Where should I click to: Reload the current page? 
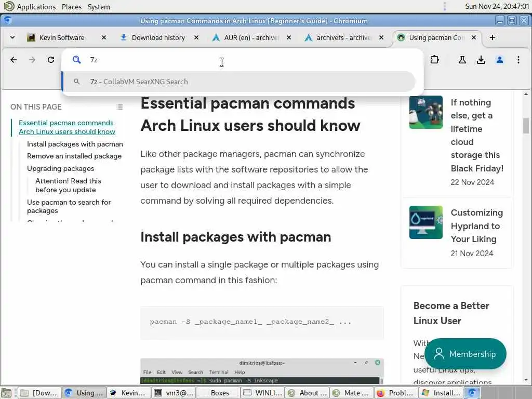tap(51, 60)
